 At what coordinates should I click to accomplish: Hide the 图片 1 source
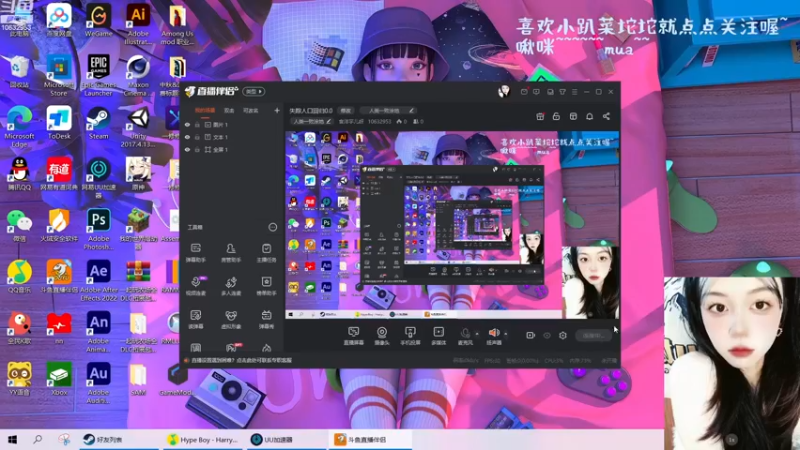point(187,125)
